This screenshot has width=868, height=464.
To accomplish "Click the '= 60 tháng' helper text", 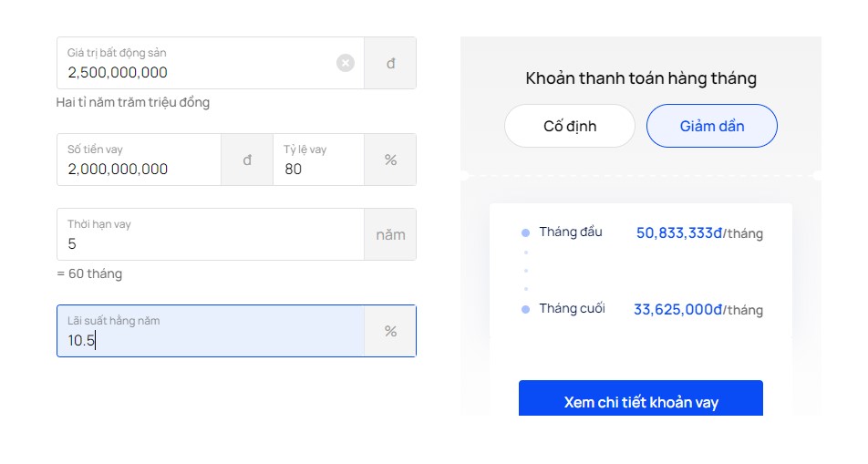I will (x=89, y=273).
